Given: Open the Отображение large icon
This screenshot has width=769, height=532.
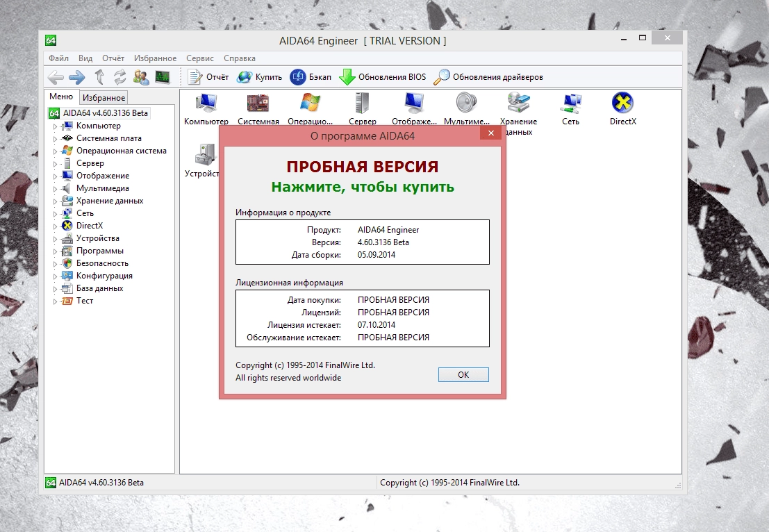Looking at the screenshot, I should click(415, 109).
